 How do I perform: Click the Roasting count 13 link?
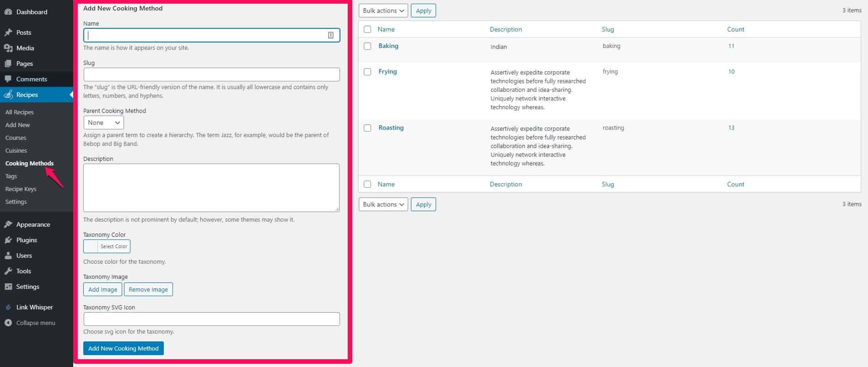click(x=731, y=128)
